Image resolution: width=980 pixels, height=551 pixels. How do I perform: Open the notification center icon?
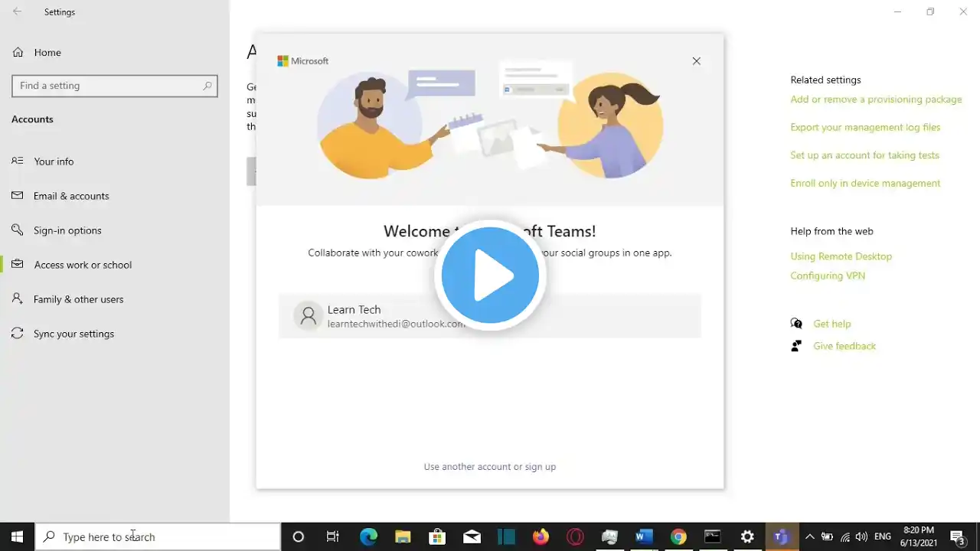coord(957,536)
